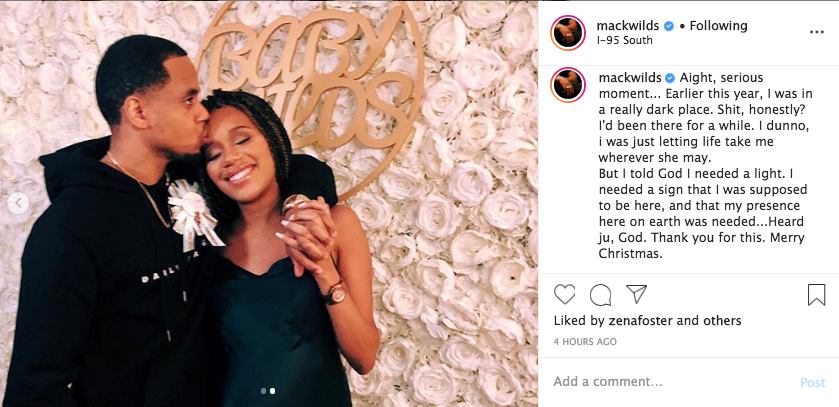Share the post using the paper plane icon

pyautogui.click(x=636, y=294)
